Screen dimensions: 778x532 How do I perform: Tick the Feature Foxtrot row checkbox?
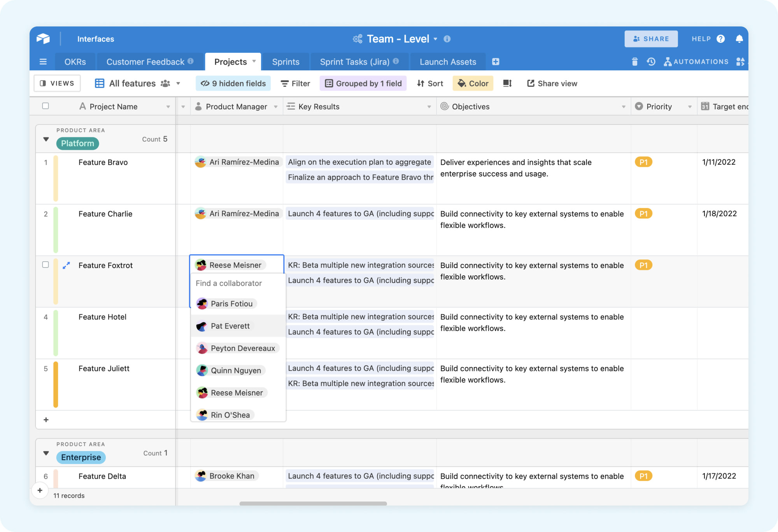(46, 265)
